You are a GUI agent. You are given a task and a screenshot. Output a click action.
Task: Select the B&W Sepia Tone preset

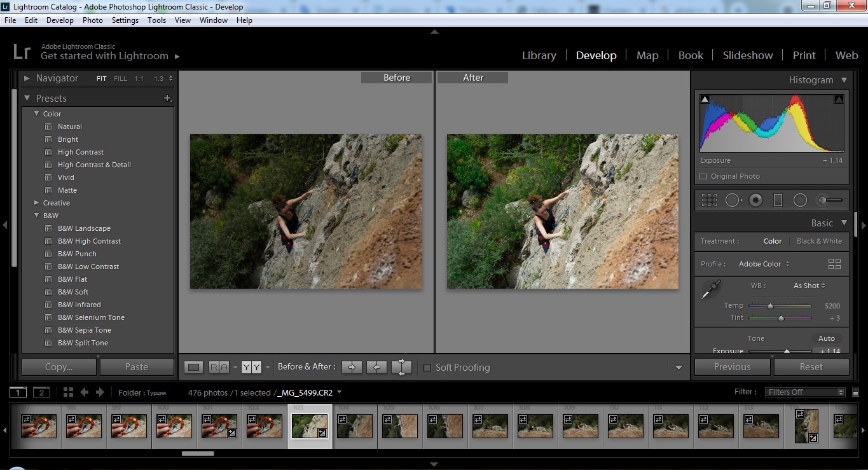point(84,330)
